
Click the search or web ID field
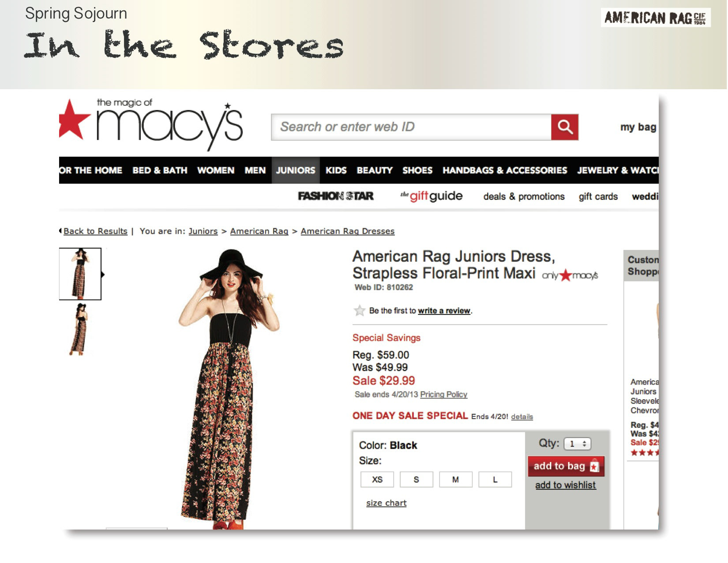[x=411, y=127]
